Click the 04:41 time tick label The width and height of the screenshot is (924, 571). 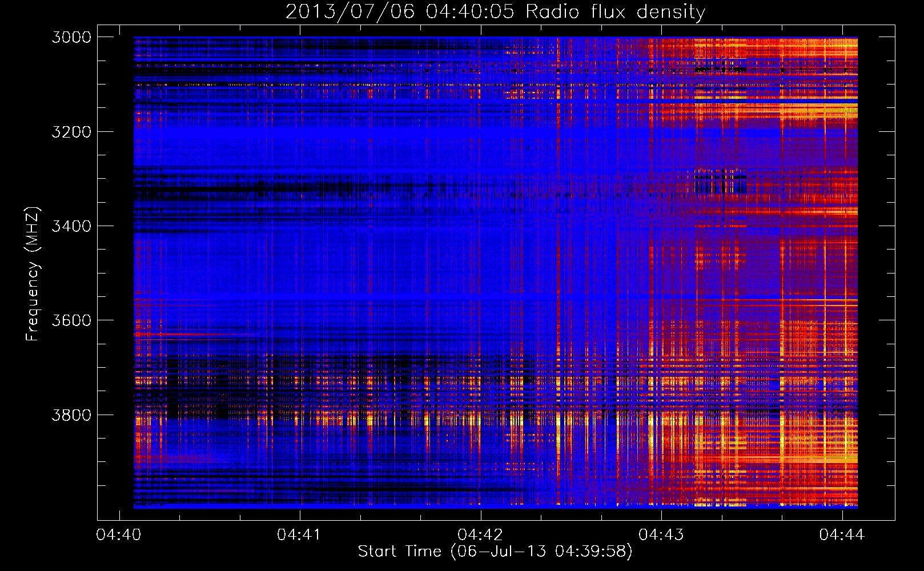pyautogui.click(x=299, y=535)
